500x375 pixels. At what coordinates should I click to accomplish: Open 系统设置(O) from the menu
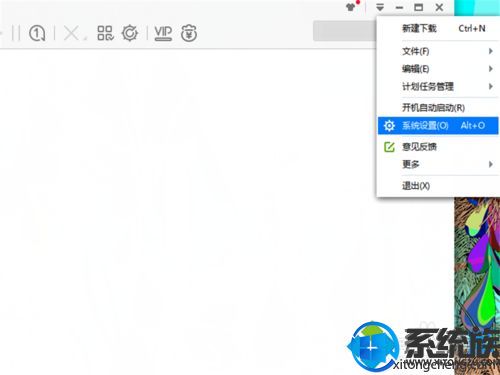(438, 126)
